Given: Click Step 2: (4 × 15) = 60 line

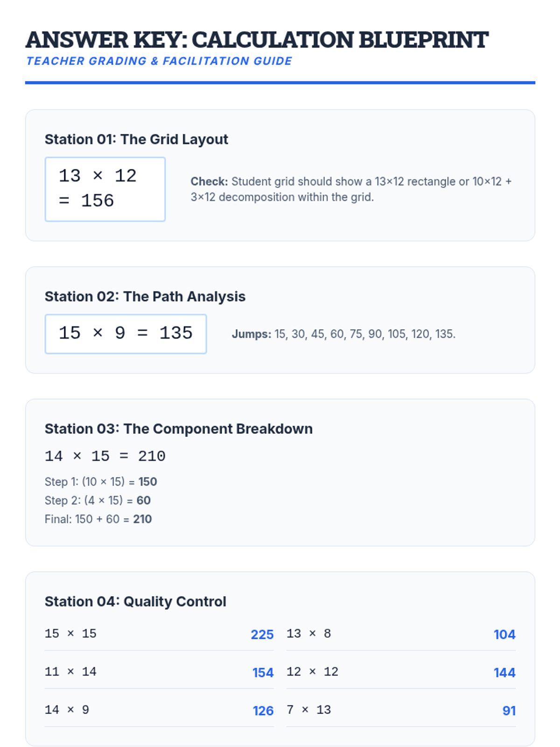Looking at the screenshot, I should pyautogui.click(x=98, y=500).
